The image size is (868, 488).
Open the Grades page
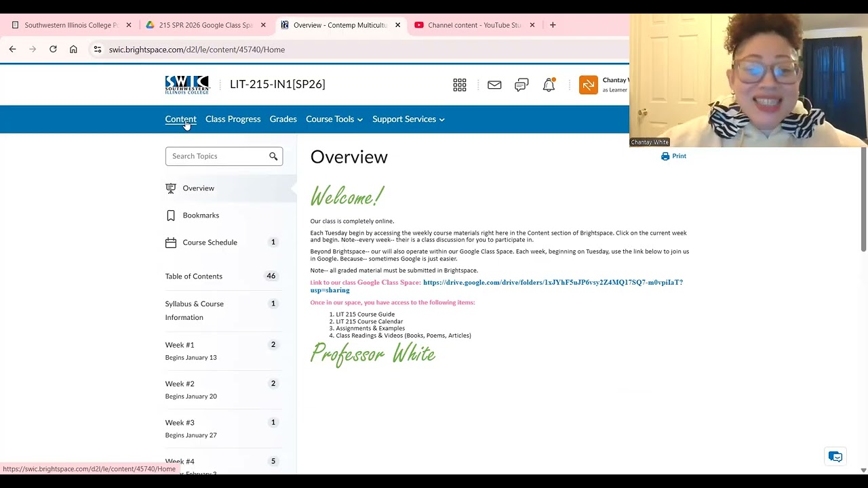tap(283, 119)
